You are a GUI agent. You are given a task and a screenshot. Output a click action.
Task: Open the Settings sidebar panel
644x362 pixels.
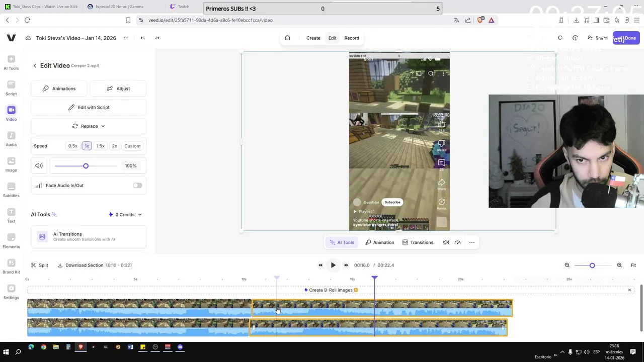tap(11, 292)
